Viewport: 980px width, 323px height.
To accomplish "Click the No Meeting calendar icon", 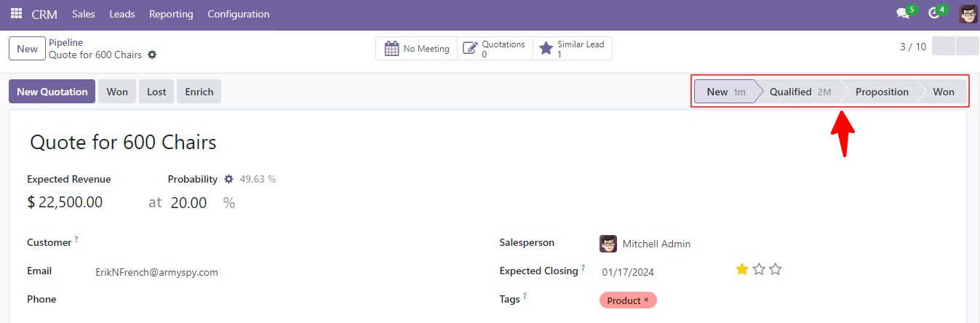I will pyautogui.click(x=391, y=49).
